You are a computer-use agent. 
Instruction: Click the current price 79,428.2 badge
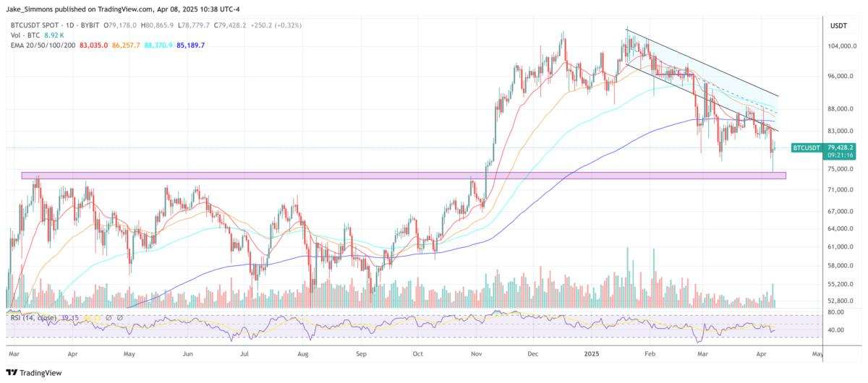pos(841,147)
